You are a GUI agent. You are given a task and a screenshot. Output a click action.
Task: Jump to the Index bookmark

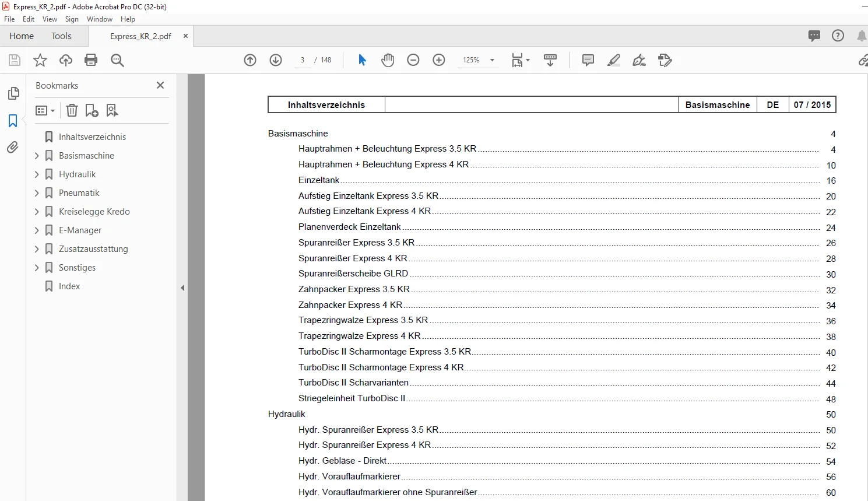click(69, 286)
